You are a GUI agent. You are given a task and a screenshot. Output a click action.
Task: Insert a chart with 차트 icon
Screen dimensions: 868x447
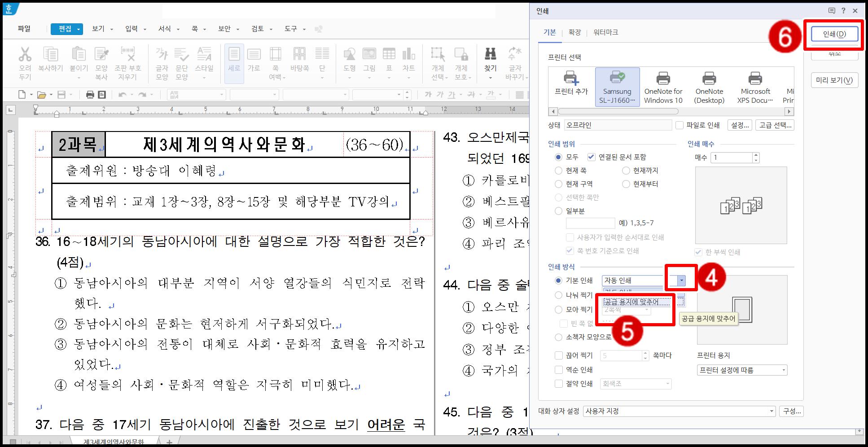(x=409, y=54)
